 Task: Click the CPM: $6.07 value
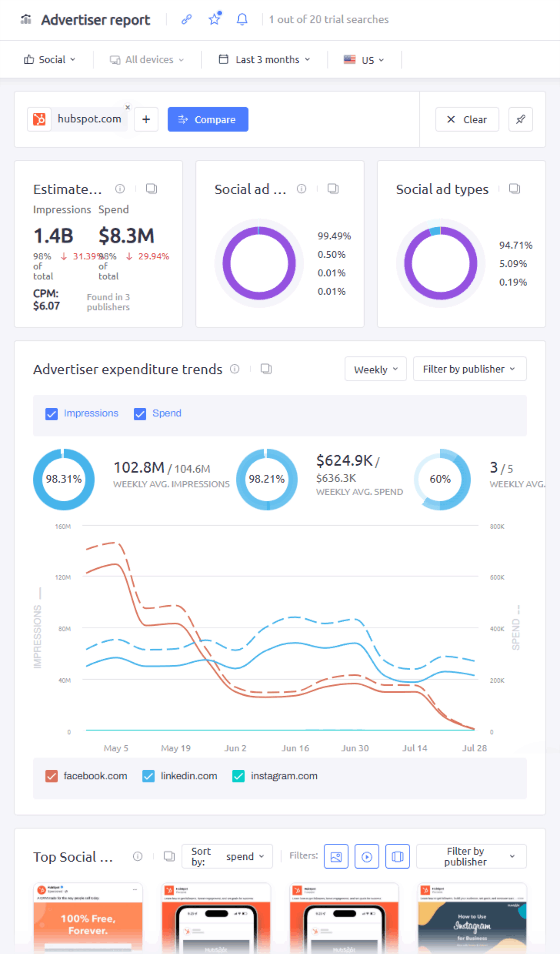coord(47,300)
